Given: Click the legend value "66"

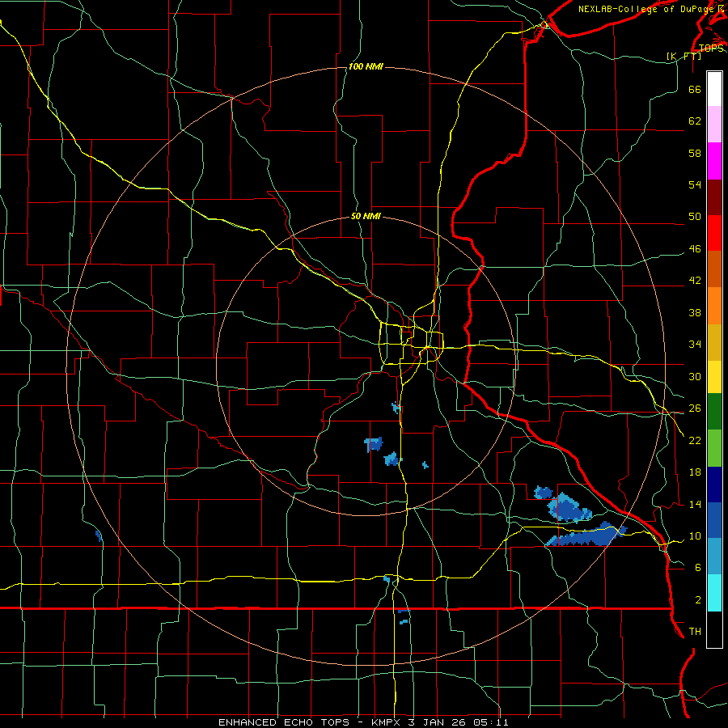Looking at the screenshot, I should [695, 89].
